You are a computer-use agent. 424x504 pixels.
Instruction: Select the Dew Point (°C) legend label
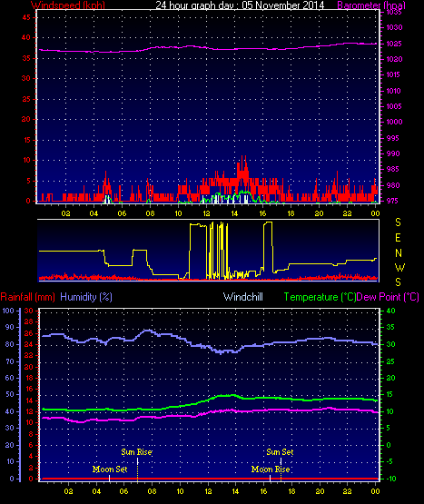tap(388, 297)
